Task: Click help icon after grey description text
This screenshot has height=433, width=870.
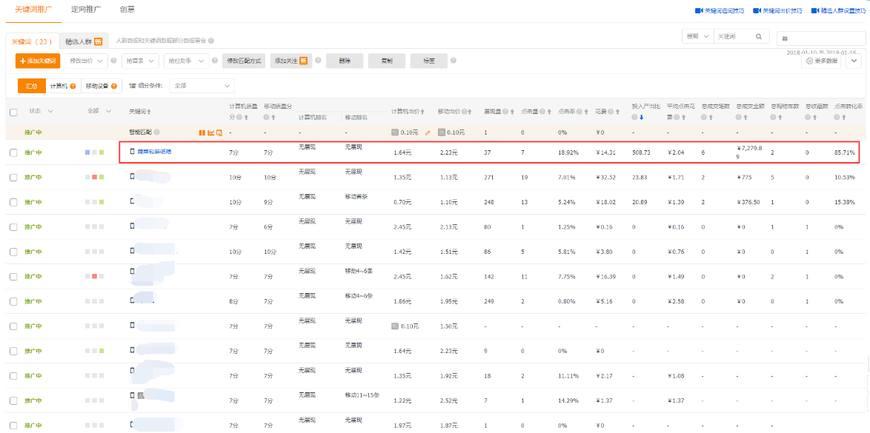Action: [211, 41]
